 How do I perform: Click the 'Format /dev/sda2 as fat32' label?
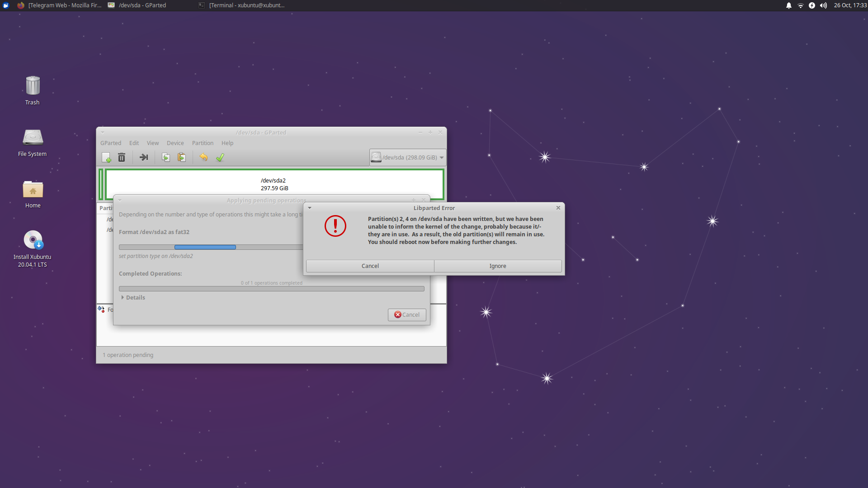point(154,232)
